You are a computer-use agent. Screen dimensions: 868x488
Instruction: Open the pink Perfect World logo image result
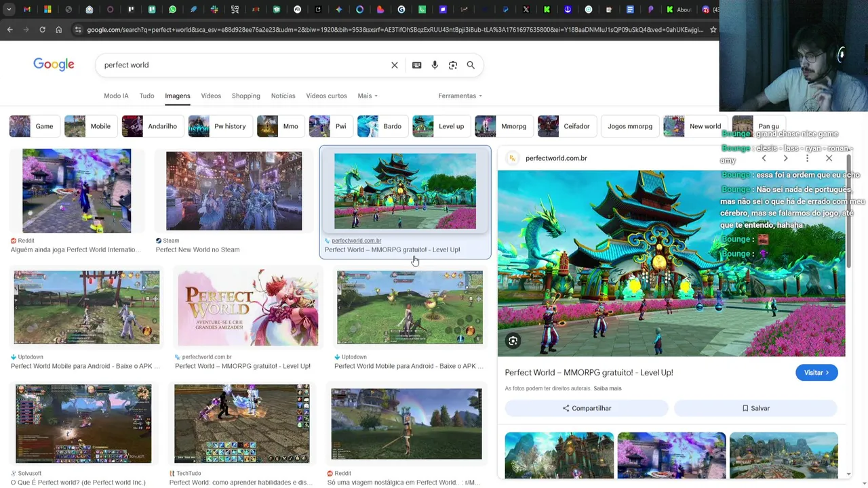coord(248,308)
